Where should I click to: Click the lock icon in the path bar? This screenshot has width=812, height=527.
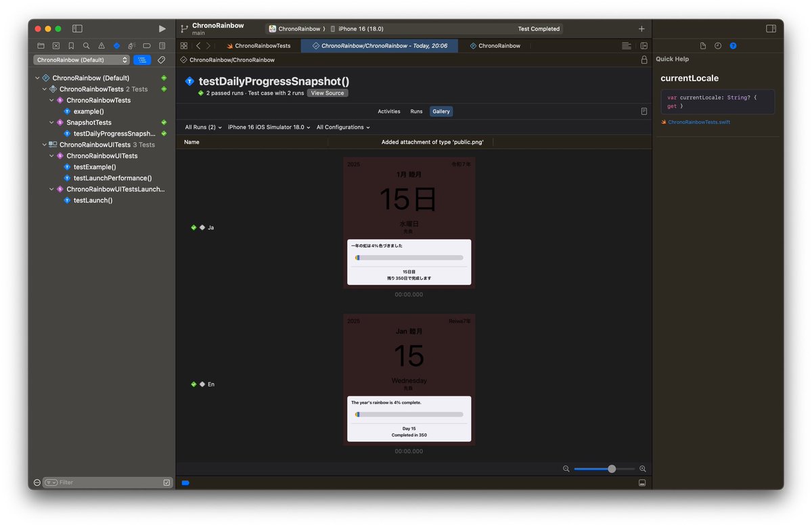(x=644, y=60)
